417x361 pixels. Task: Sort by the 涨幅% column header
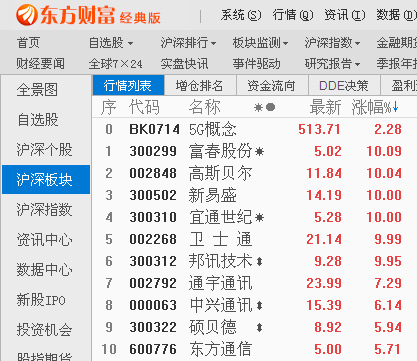point(371,107)
